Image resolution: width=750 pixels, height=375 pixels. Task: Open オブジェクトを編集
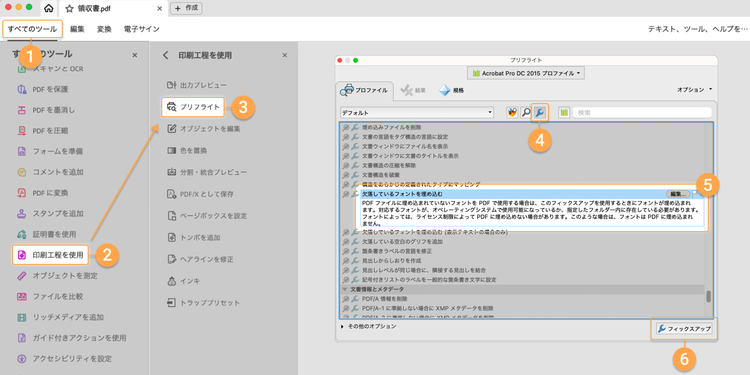[203, 129]
